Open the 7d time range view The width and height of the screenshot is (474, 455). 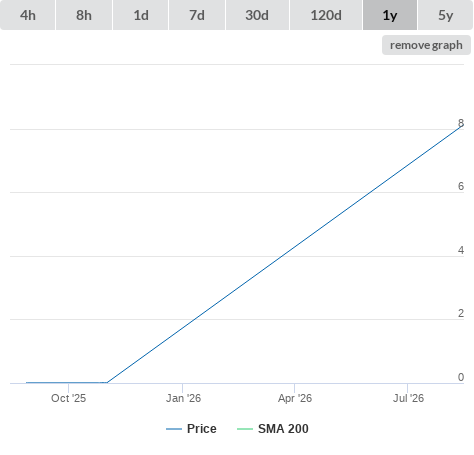pos(197,15)
